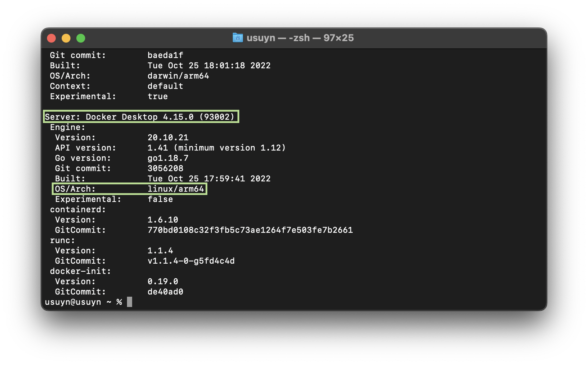Click the 'docker-init:' heading line
This screenshot has height=365, width=588.
[x=80, y=271]
